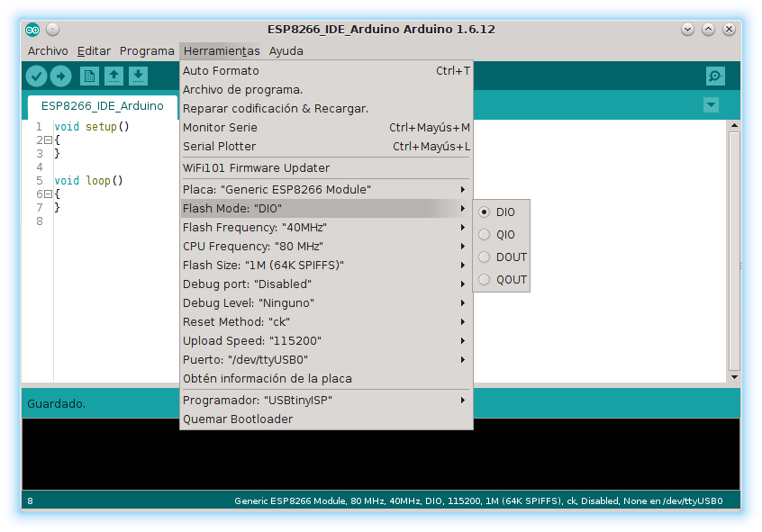Expand Puerto "/dev/ttyUSB0" submenu

point(326,360)
